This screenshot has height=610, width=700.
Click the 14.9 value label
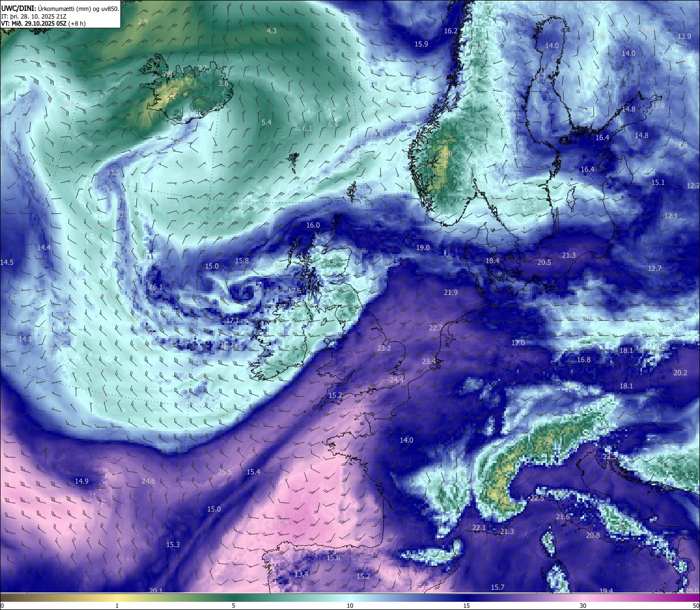pos(81,481)
